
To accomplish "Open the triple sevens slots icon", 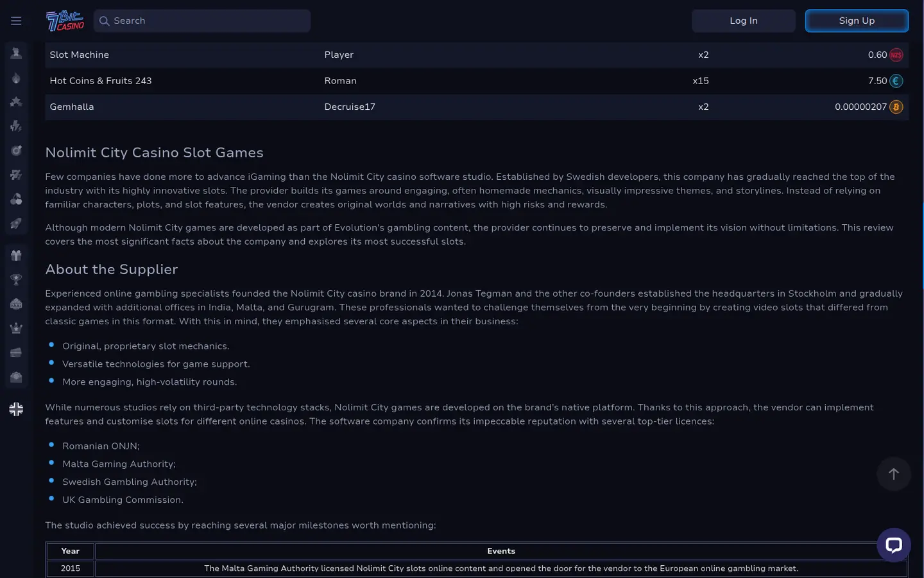I will pos(16,175).
